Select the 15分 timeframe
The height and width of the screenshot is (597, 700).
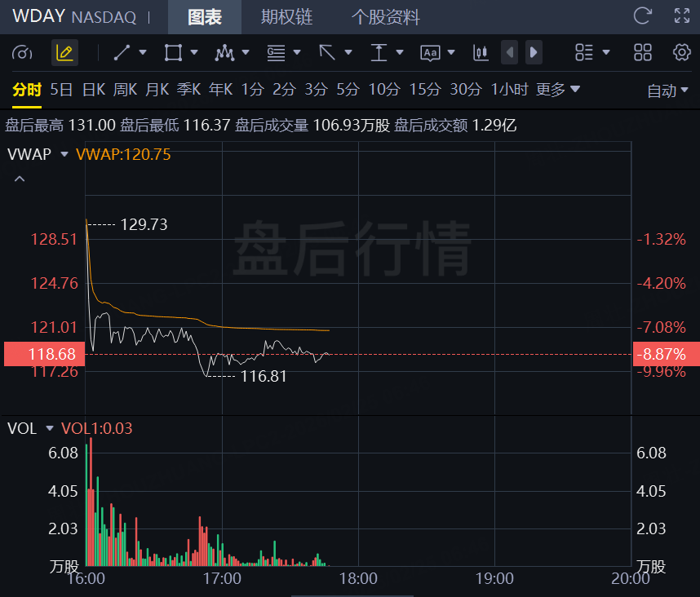point(425,90)
